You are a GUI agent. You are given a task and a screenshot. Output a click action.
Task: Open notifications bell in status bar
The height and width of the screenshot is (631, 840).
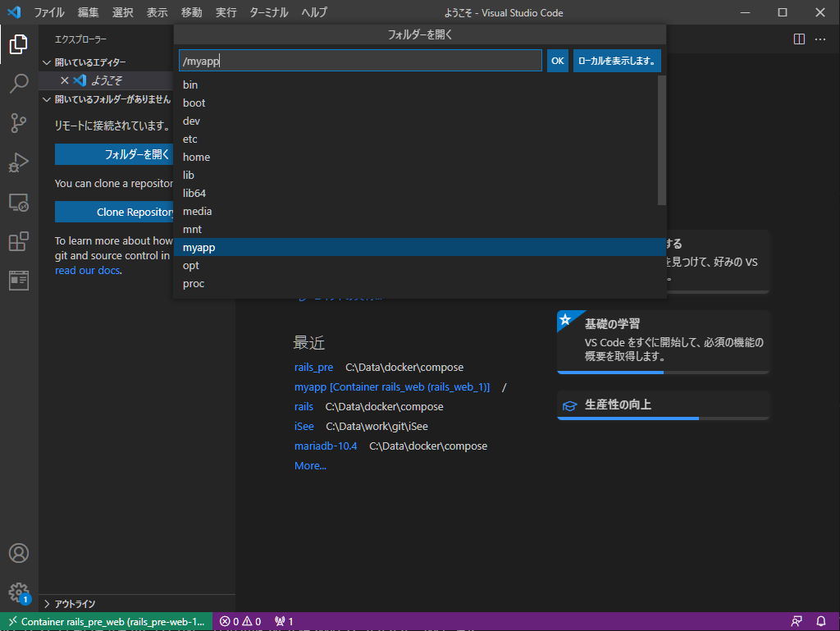[820, 621]
